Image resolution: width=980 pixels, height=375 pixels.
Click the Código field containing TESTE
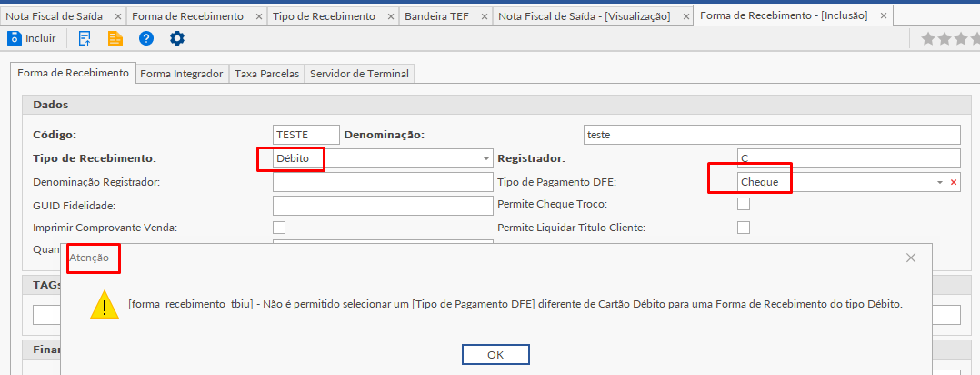(306, 135)
